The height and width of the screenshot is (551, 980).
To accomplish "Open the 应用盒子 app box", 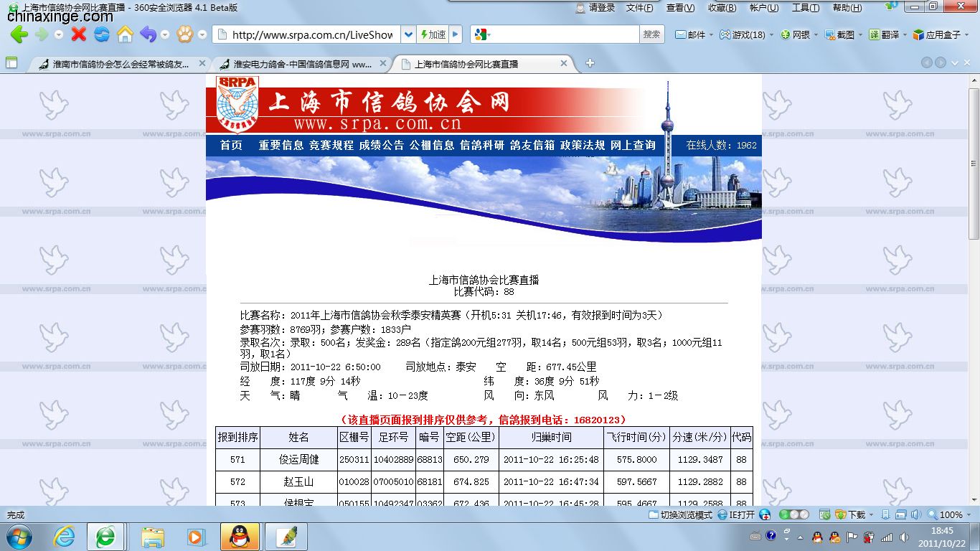I will click(x=941, y=34).
